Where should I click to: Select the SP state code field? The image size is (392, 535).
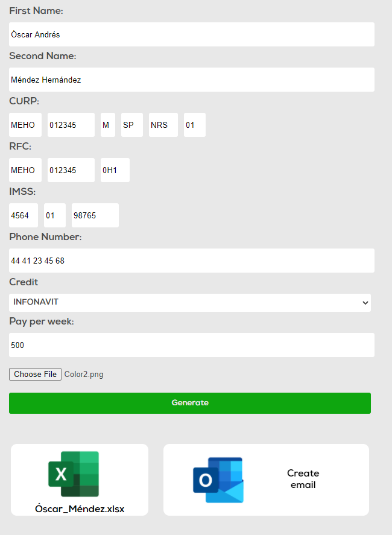click(131, 125)
